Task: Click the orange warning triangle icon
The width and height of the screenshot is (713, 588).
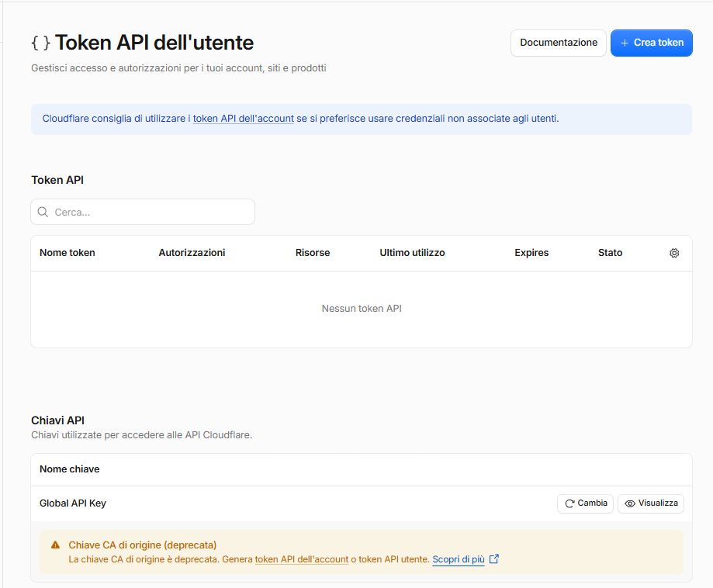Action: coord(56,545)
